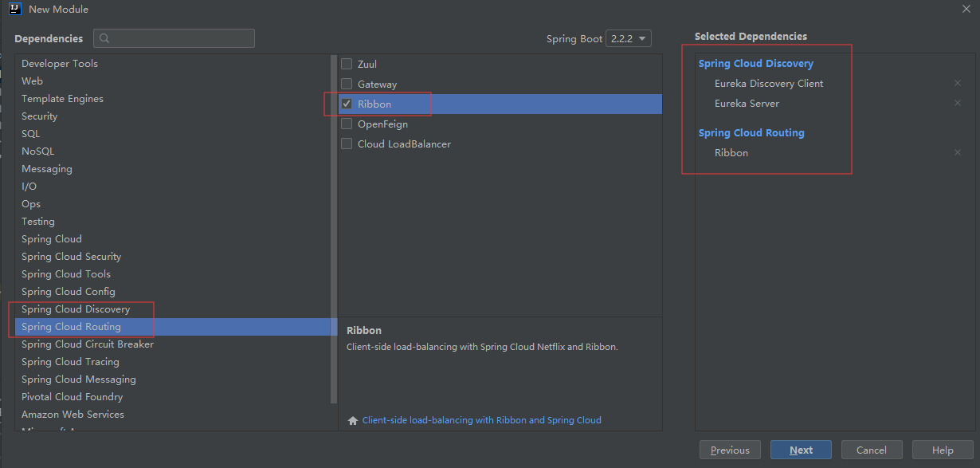Click the IntelliJ IDEA logo icon in title bar
The width and height of the screenshot is (980, 468).
coord(14,10)
